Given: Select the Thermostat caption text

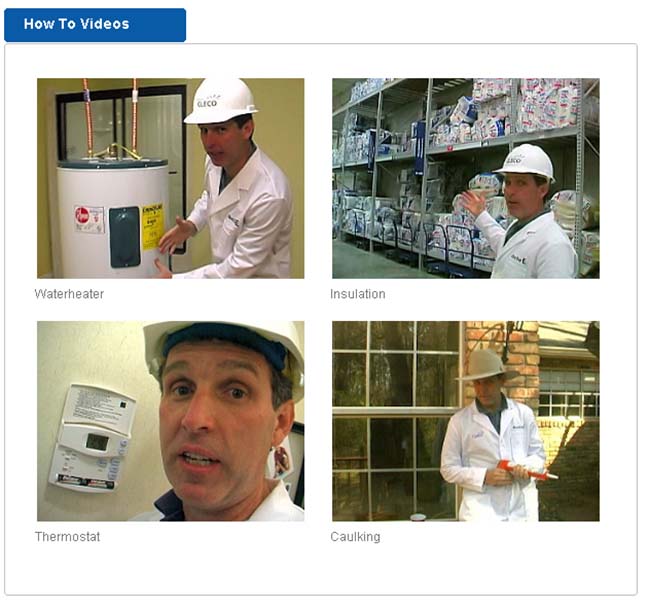Looking at the screenshot, I should click(x=67, y=537).
